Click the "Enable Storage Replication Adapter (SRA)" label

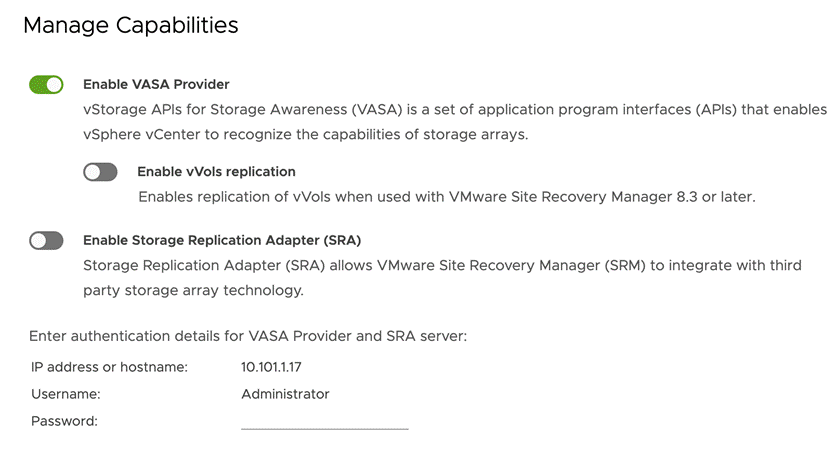222,241
